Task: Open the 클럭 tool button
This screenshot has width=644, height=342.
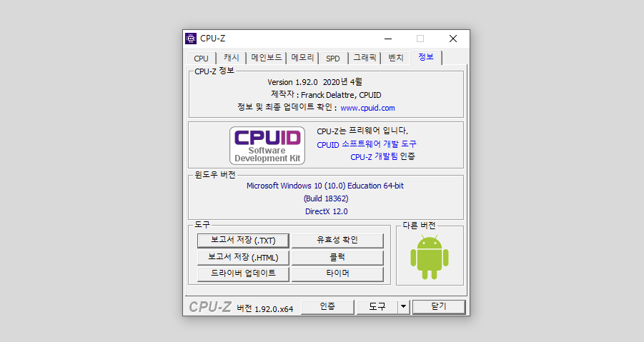Action: point(337,258)
